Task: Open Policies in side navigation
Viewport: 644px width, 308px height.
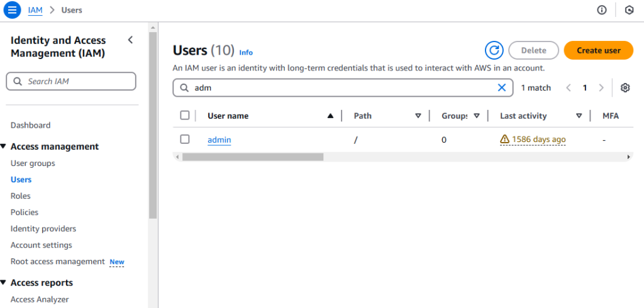Action: click(x=25, y=212)
